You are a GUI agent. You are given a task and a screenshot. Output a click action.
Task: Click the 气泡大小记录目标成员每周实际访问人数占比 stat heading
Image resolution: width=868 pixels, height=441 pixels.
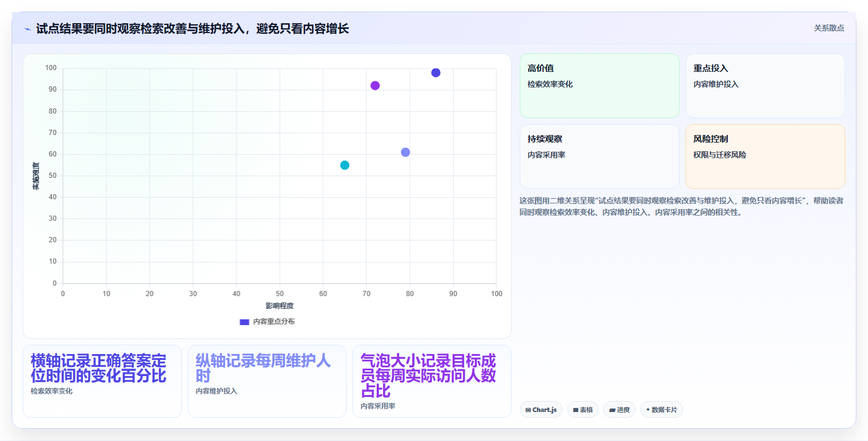(428, 376)
